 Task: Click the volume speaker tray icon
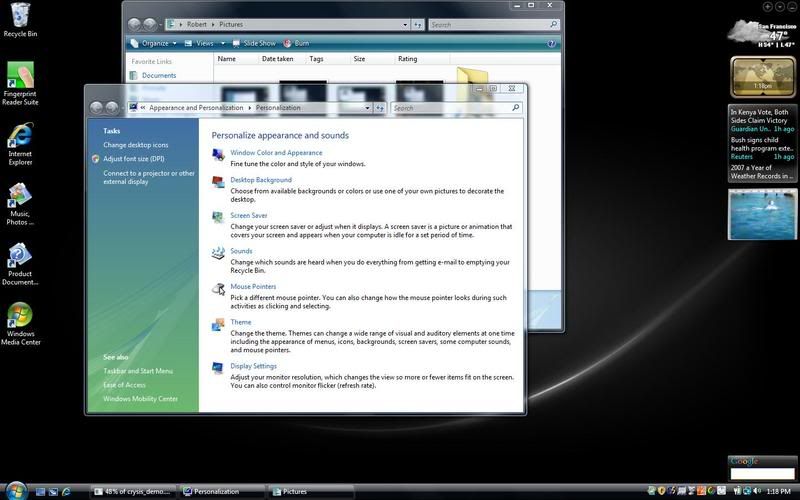point(757,491)
